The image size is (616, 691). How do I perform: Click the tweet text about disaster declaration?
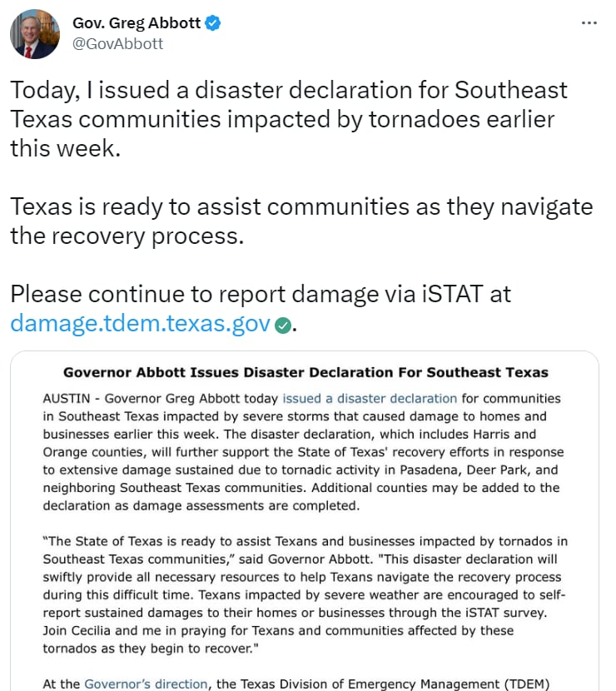(289, 119)
